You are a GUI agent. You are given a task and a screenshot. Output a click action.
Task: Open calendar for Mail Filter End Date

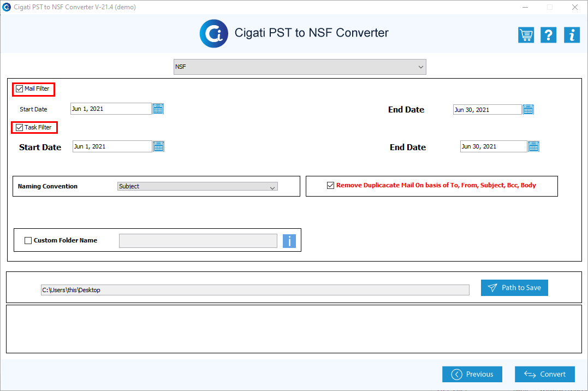point(528,110)
